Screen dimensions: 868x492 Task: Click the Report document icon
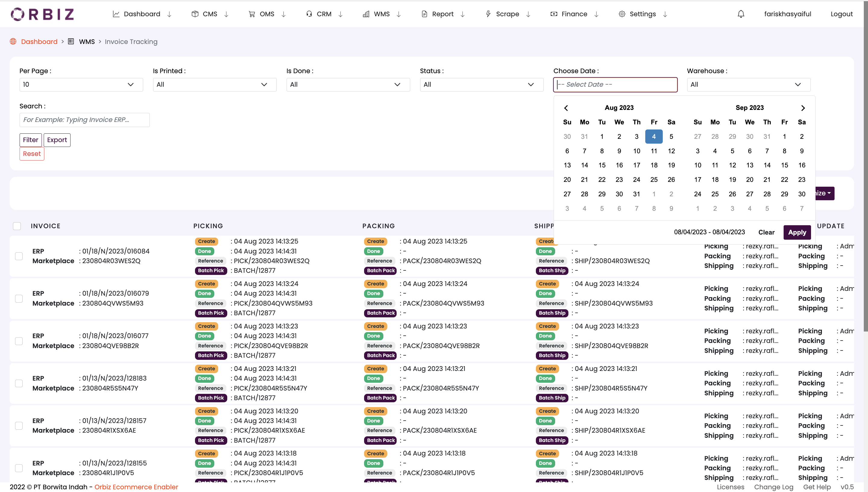(424, 14)
